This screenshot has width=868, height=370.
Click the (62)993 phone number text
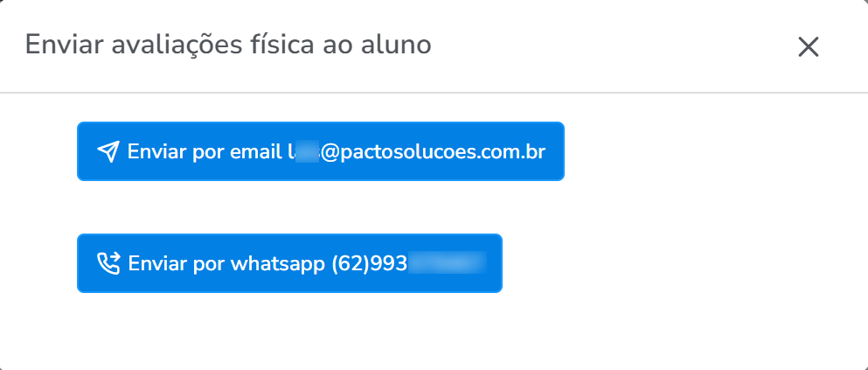(369, 263)
